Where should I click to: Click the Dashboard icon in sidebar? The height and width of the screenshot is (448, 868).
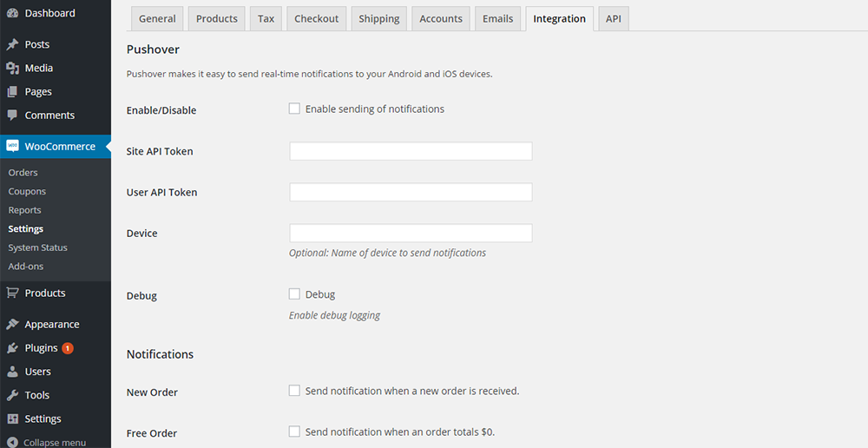point(12,13)
